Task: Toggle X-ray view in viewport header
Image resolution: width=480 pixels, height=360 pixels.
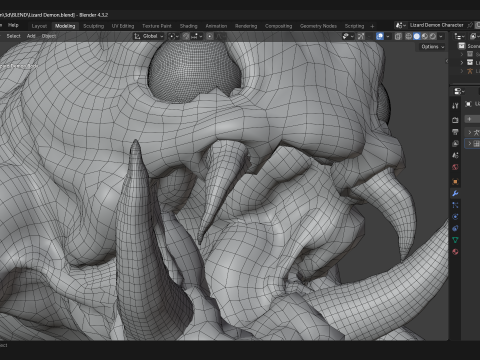Action: [398, 36]
